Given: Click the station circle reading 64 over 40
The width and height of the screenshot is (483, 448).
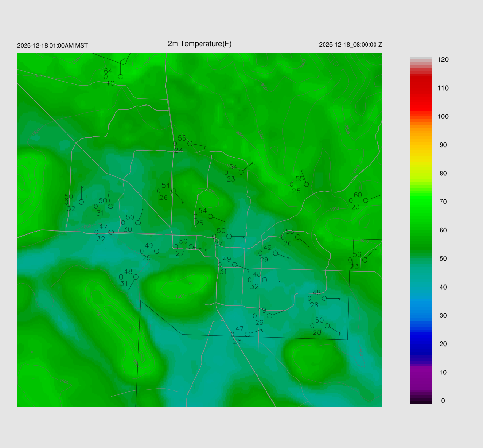Looking at the screenshot, I should coord(120,76).
